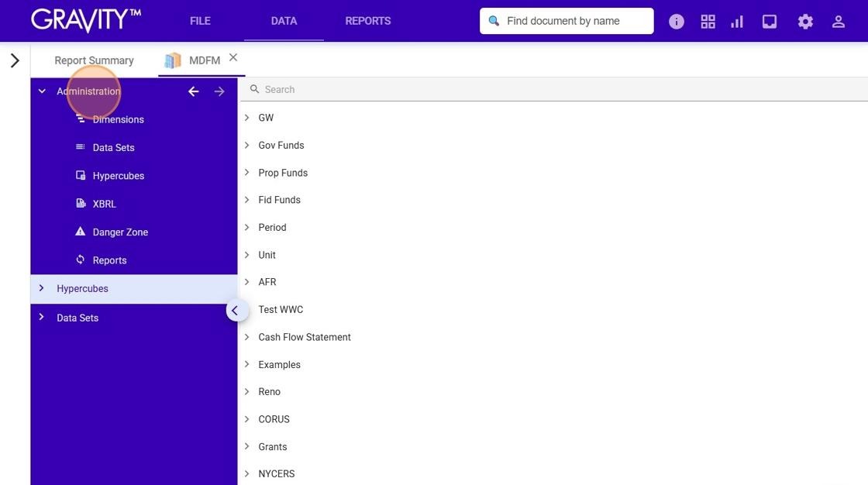Close the MDFM tab
The image size is (868, 485).
pyautogui.click(x=233, y=57)
